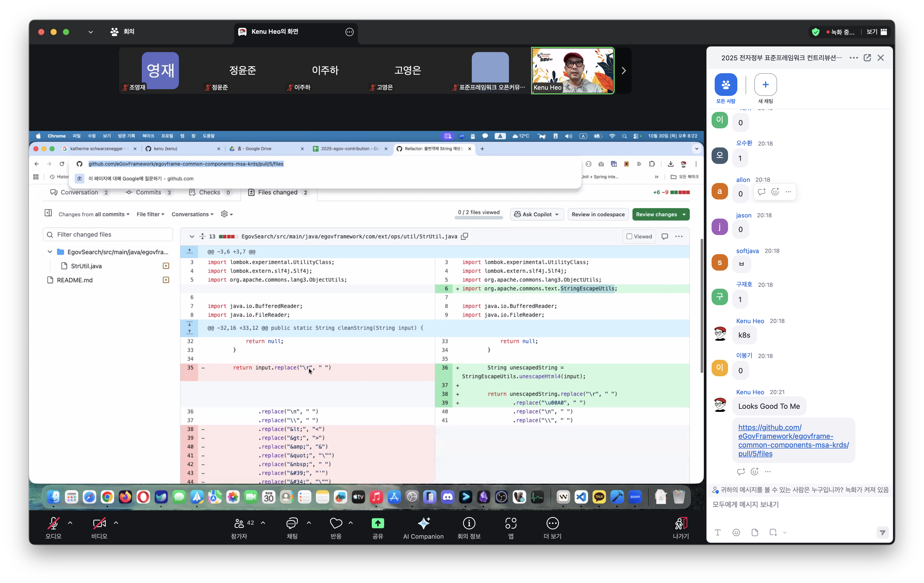Add reaction to allon's message
The height and width of the screenshot is (583, 924).
pos(775,192)
